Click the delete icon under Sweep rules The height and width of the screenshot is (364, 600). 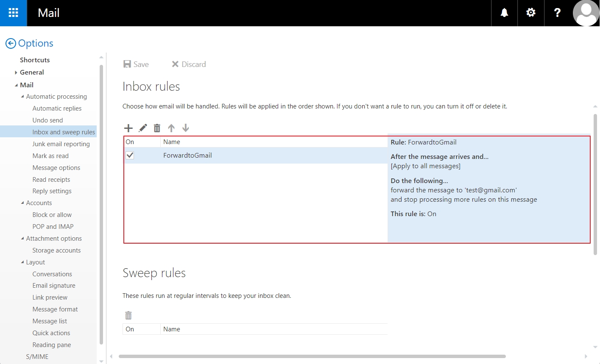click(x=128, y=315)
